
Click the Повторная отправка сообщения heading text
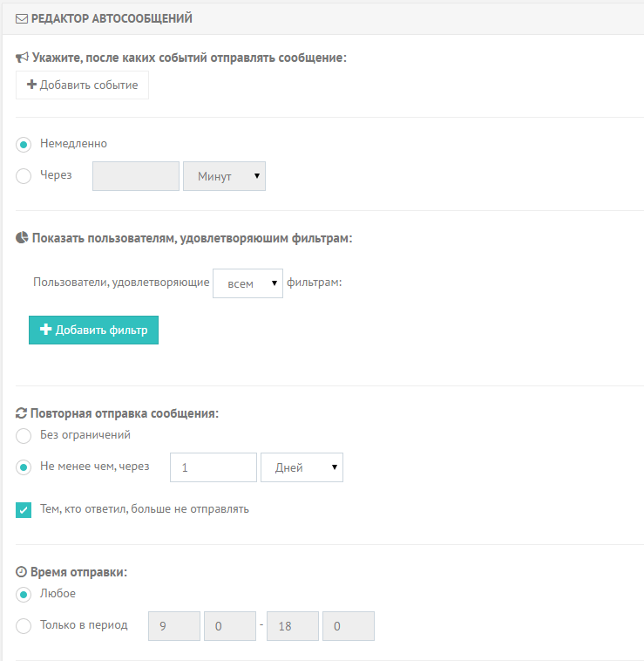125,413
